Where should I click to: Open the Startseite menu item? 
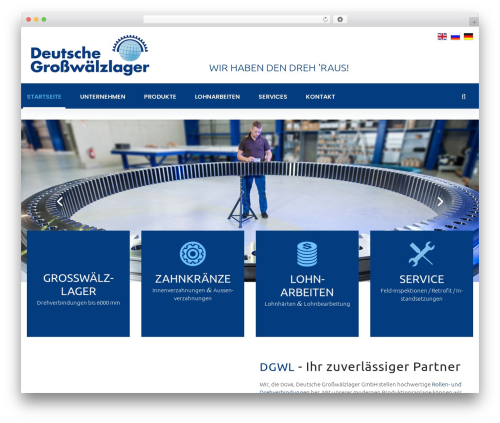pyautogui.click(x=44, y=97)
